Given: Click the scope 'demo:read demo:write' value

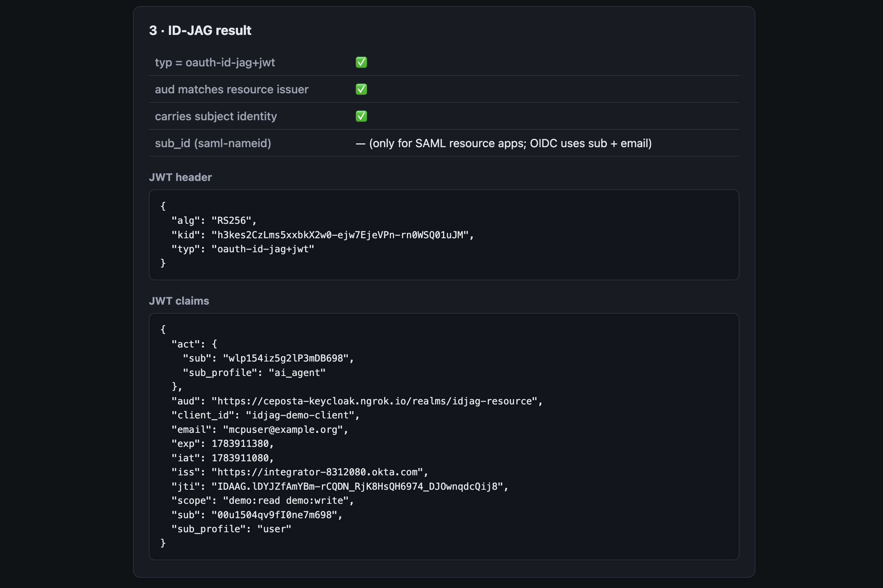Looking at the screenshot, I should tap(286, 500).
